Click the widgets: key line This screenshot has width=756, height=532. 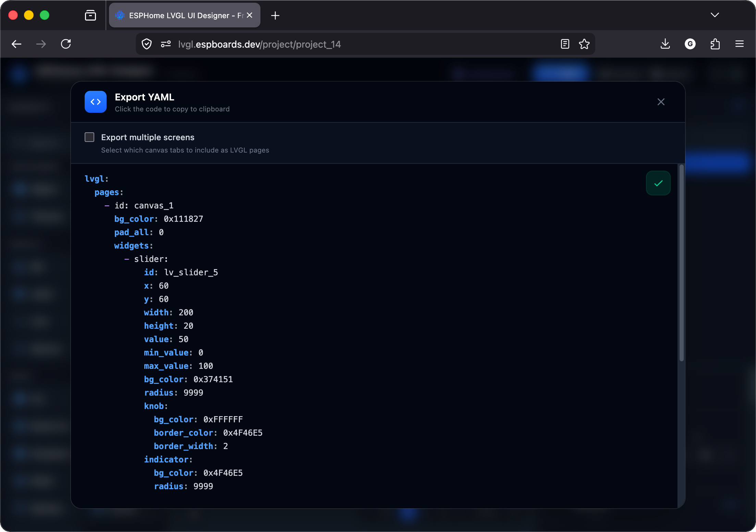pos(134,245)
